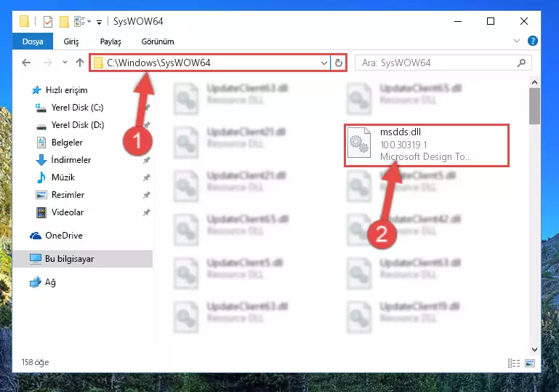This screenshot has width=559, height=392.
Task: Refresh the SysWOW64 folder view
Action: point(338,63)
